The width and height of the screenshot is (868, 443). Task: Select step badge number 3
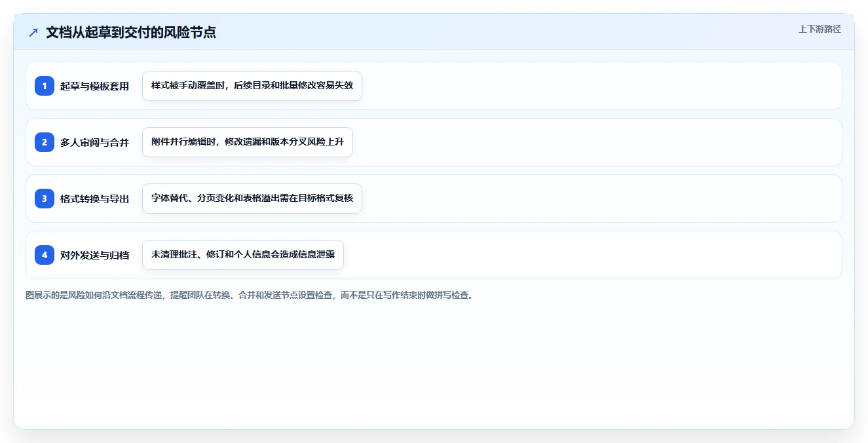45,199
